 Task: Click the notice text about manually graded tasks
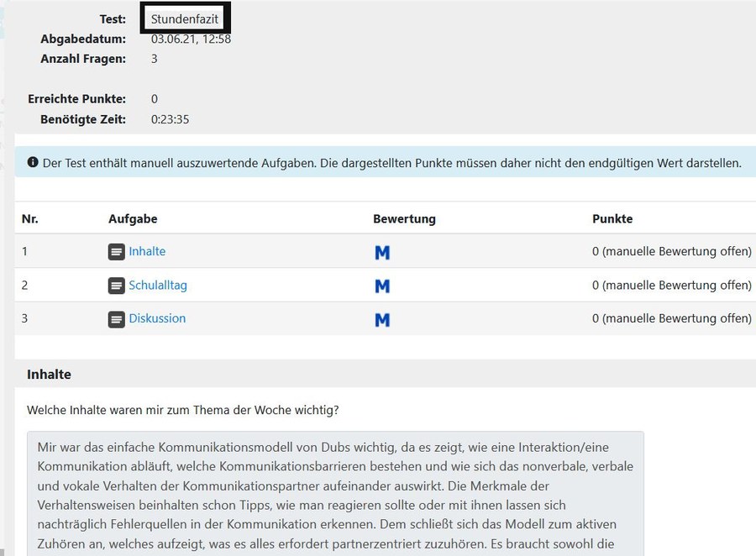pyautogui.click(x=392, y=163)
